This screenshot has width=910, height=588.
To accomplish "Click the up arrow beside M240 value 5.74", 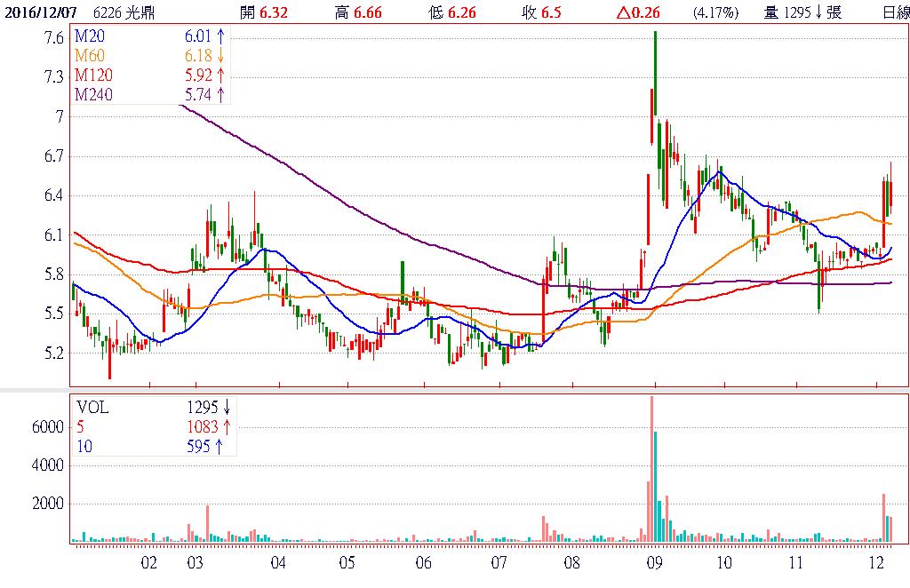I will [220, 93].
